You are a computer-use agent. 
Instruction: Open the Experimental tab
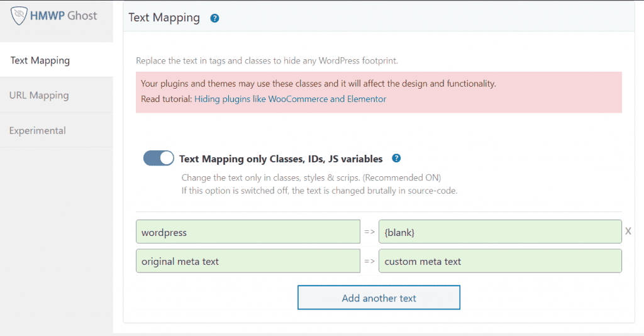pyautogui.click(x=38, y=130)
